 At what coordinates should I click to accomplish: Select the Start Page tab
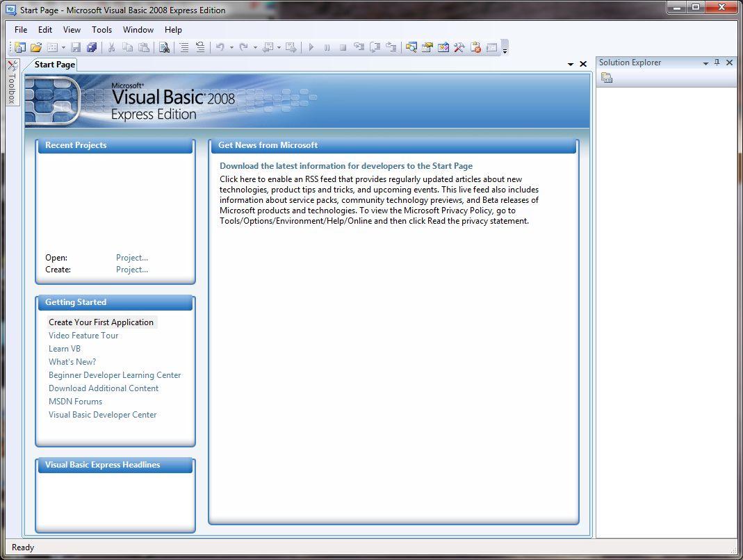pos(54,65)
